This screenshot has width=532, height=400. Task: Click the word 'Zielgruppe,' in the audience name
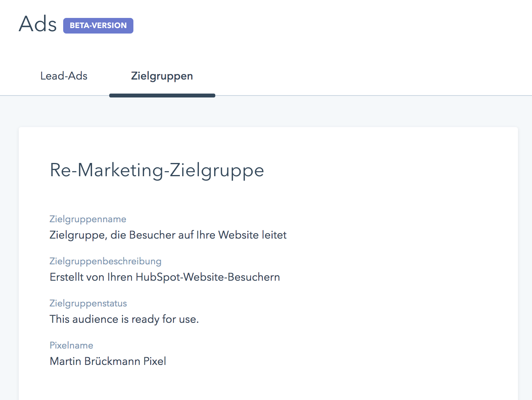[78, 235]
